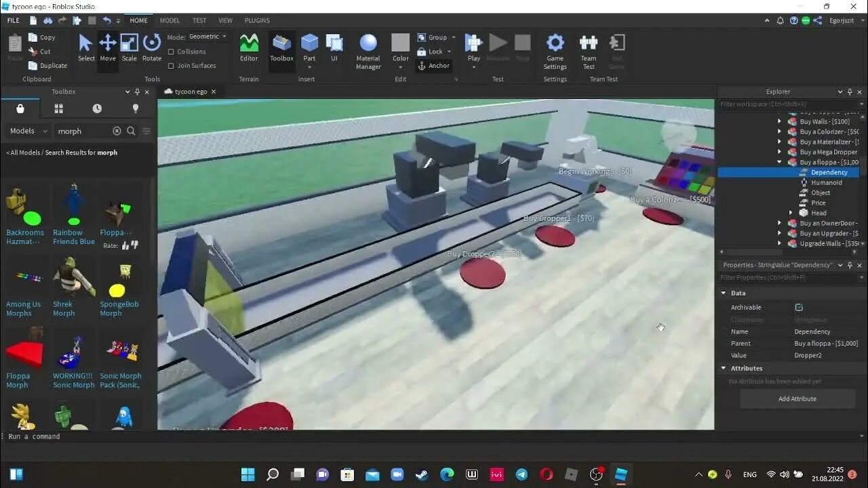
Task: Close the tycoon ego tab
Action: (214, 91)
